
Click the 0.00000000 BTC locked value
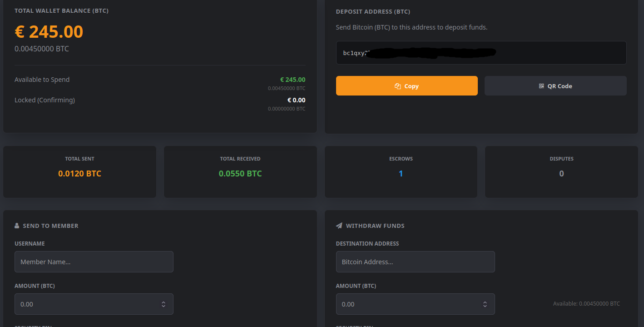(287, 109)
